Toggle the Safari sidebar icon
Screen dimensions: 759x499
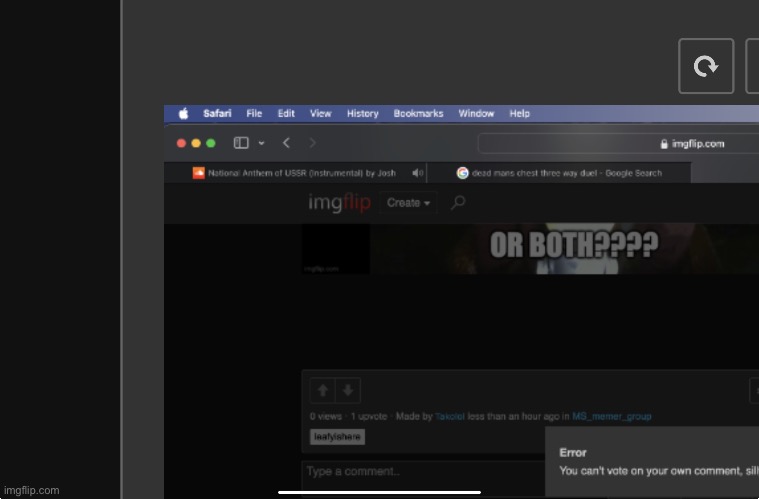pos(241,143)
